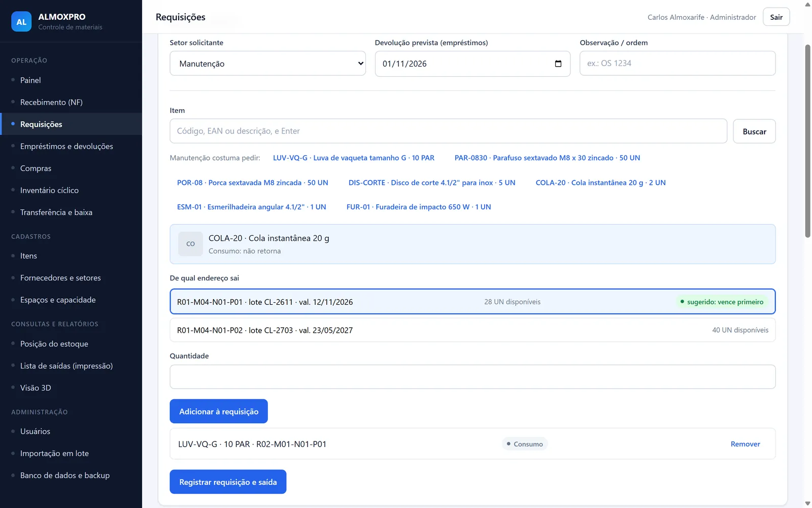Screen dimensions: 812x508
Task: Open Espaços e capacidade
Action: pos(71,300)
